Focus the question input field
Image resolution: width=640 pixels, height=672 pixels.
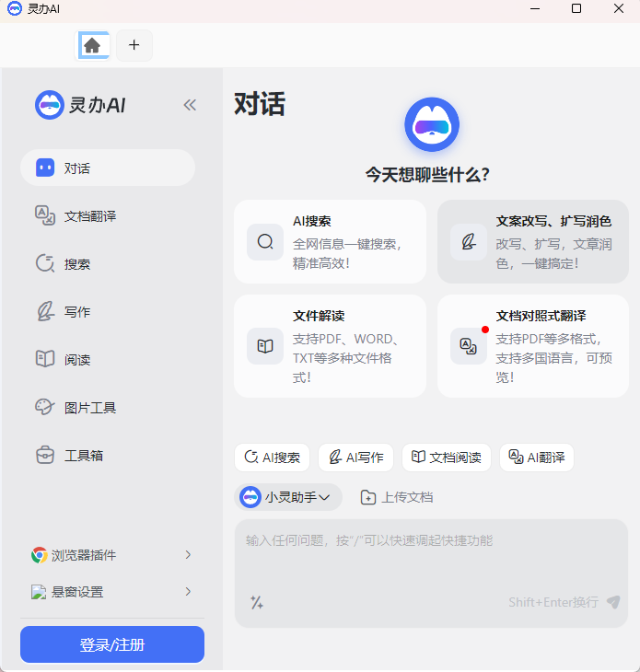click(x=431, y=574)
